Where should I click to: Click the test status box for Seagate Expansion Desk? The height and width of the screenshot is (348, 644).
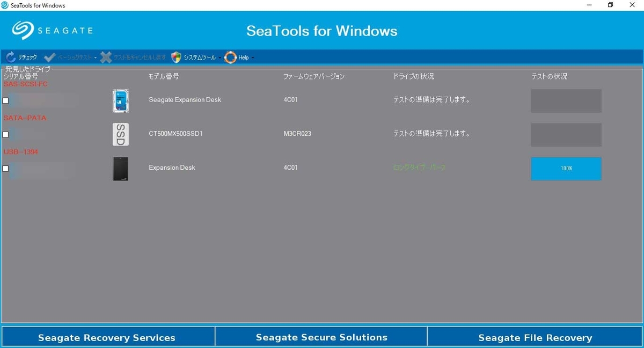coord(566,101)
